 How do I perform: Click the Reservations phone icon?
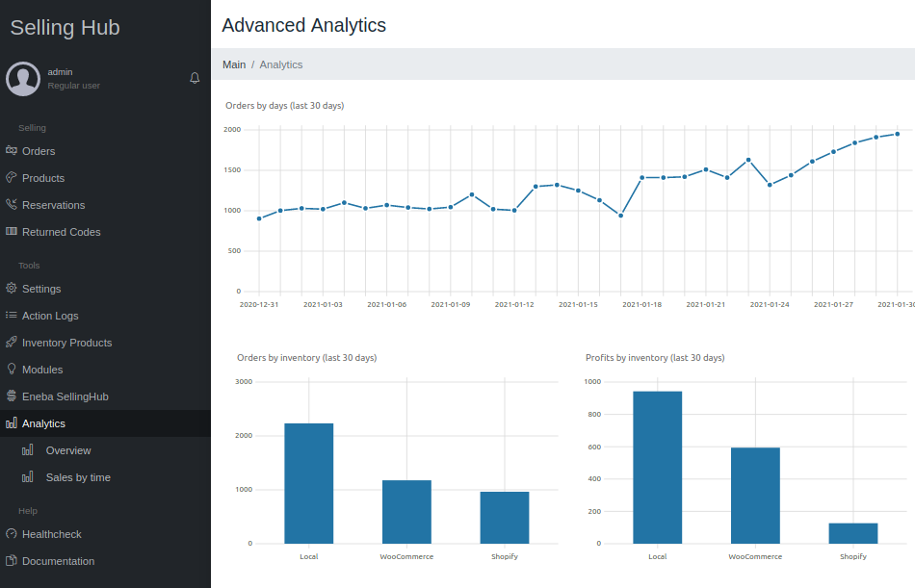coord(12,204)
